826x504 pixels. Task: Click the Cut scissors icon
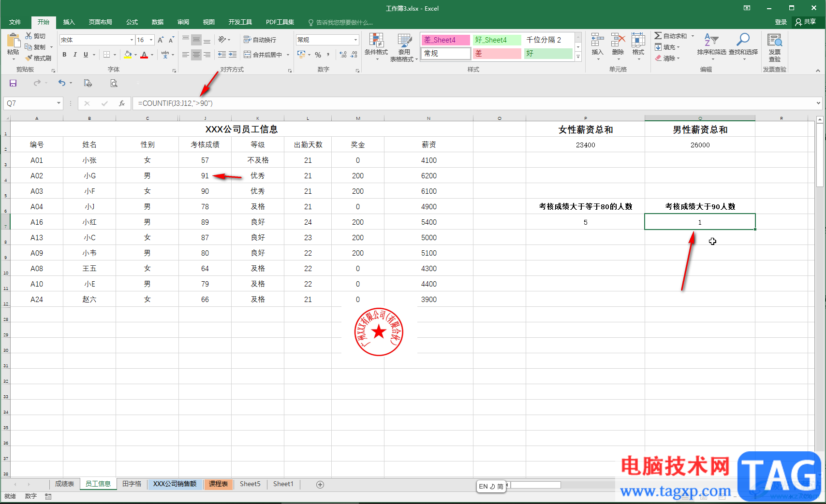(x=29, y=36)
